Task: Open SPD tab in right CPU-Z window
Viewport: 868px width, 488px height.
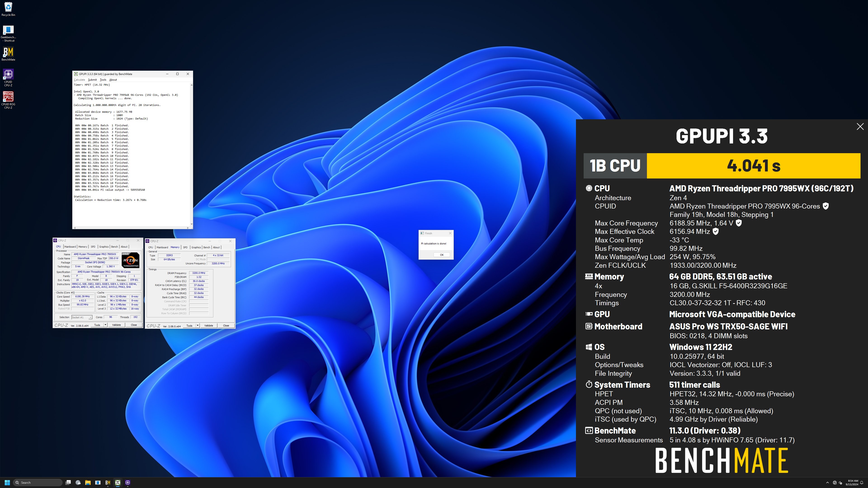Action: pos(185,248)
